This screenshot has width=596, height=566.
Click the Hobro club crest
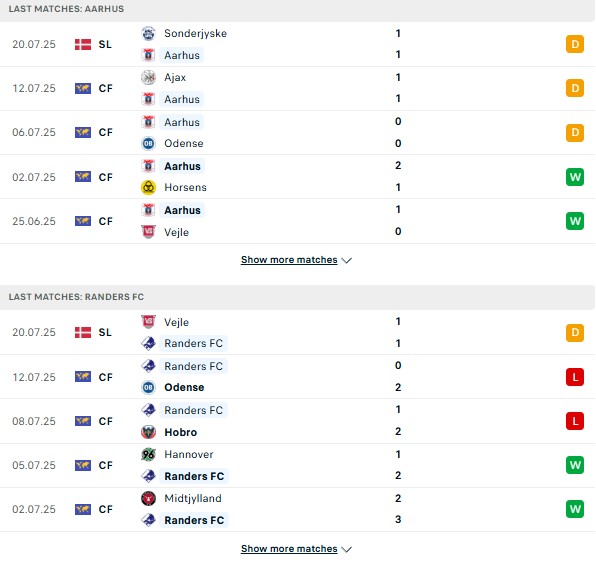click(x=148, y=432)
